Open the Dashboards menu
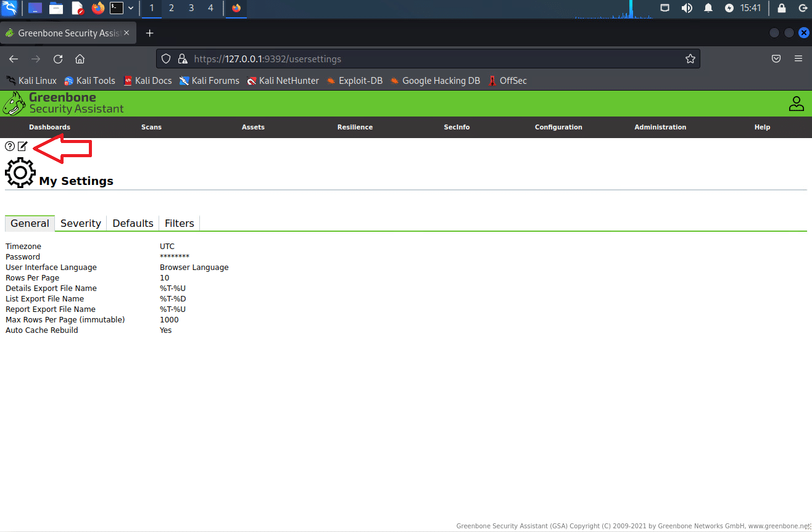Screen dimensions: 812x532 tap(49, 127)
